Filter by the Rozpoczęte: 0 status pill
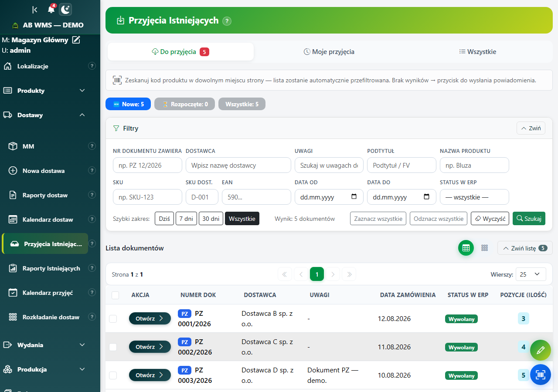This screenshot has height=392, width=558. pos(185,104)
